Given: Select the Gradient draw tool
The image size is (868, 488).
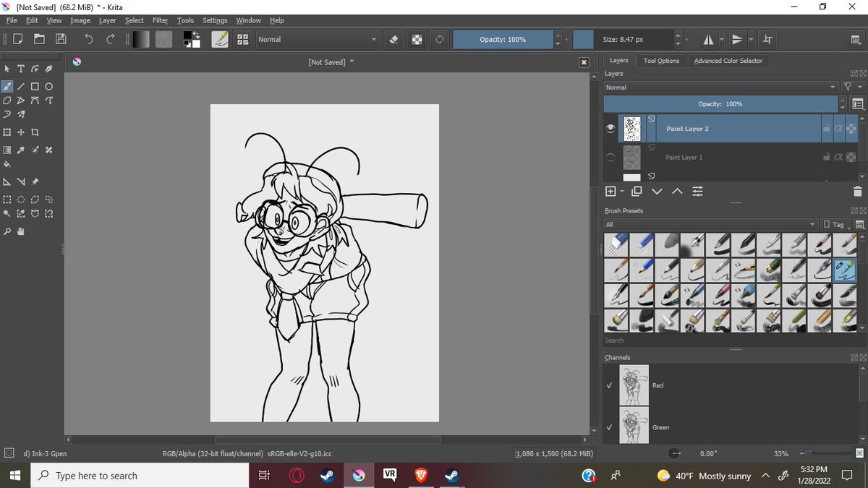Looking at the screenshot, I should pyautogui.click(x=7, y=150).
